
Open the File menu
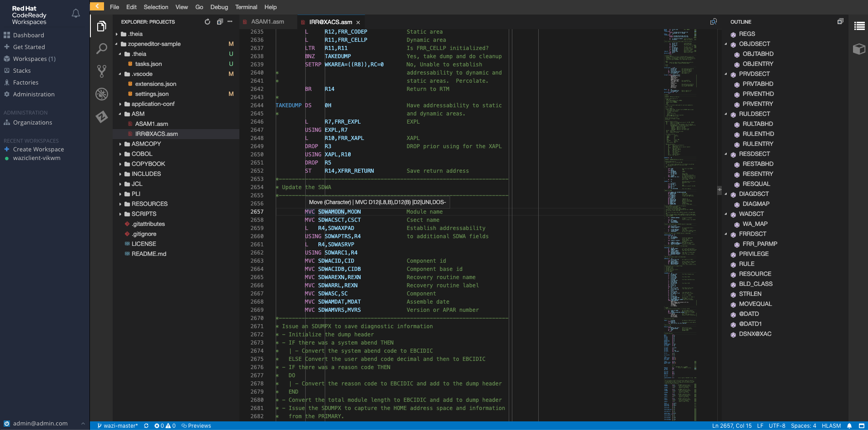tap(114, 7)
